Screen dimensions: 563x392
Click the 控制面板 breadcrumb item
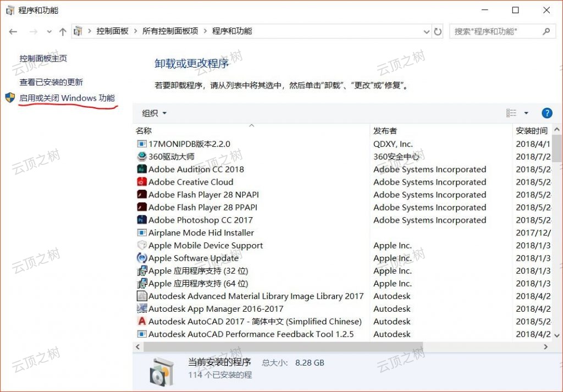113,31
